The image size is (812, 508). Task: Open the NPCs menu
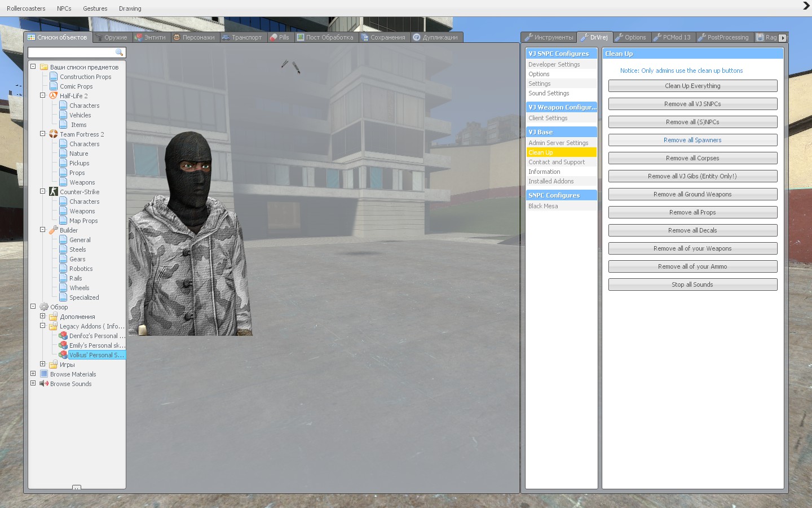[64, 8]
